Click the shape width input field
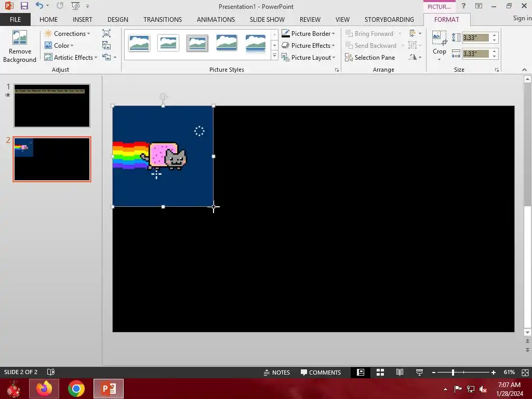Image resolution: width=532 pixels, height=399 pixels. (x=476, y=54)
